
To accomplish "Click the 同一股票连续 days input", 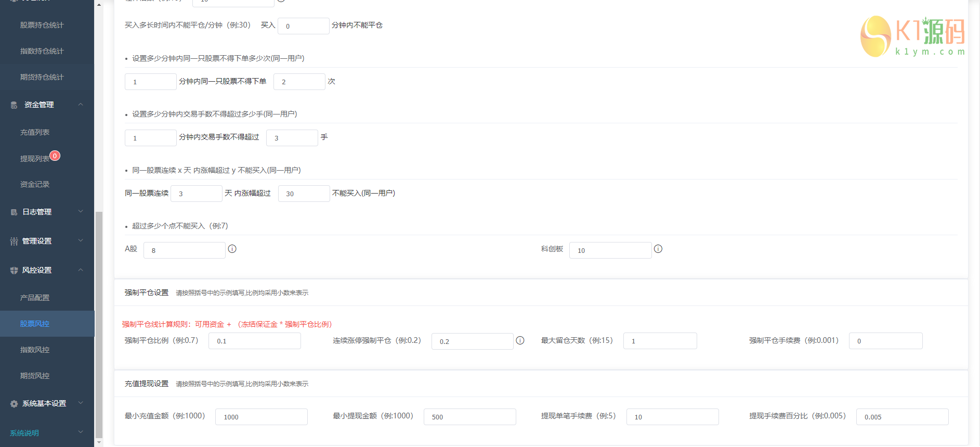I will [x=197, y=194].
